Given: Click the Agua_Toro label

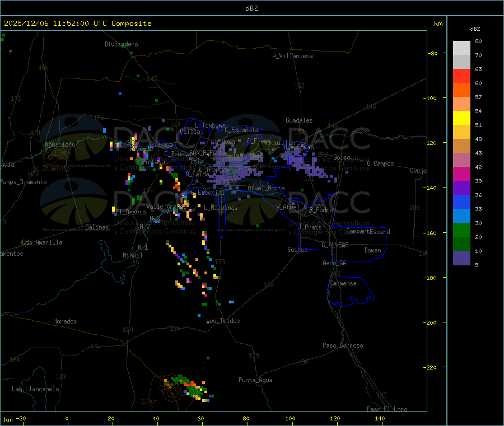Looking at the screenshot, I should point(60,144).
